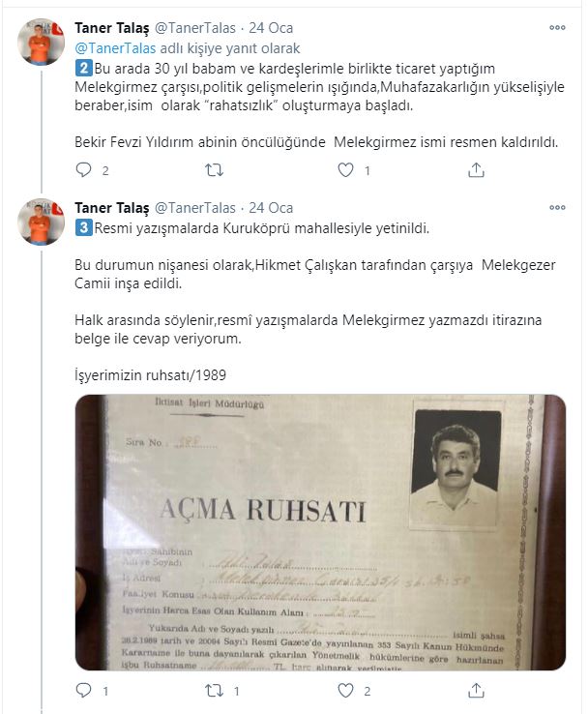588x714 pixels.
Task: Follow the blue @TanerTalas reply mention link
Action: (x=115, y=48)
